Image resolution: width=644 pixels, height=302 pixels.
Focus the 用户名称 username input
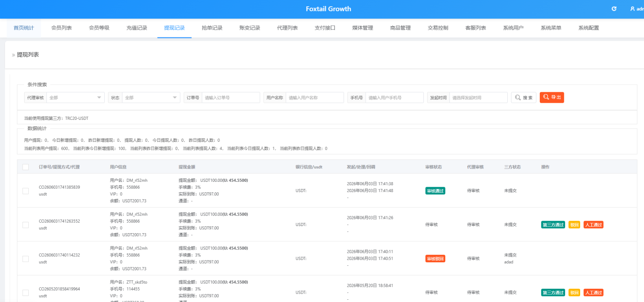(x=315, y=98)
